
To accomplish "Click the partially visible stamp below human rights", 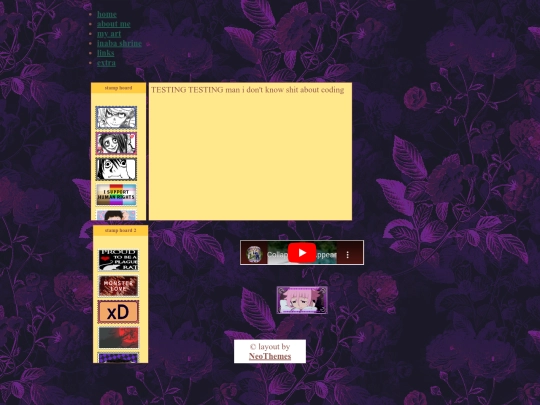I will [x=116, y=215].
